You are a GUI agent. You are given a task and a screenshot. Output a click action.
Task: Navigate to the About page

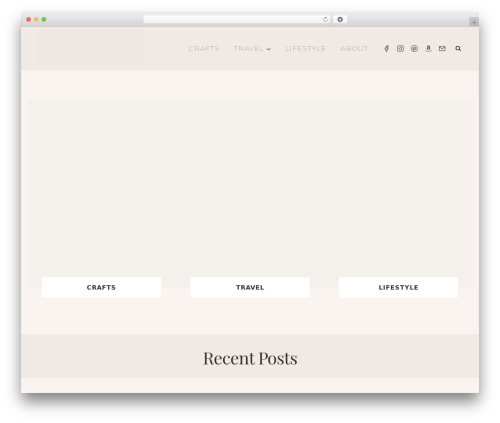tap(354, 49)
